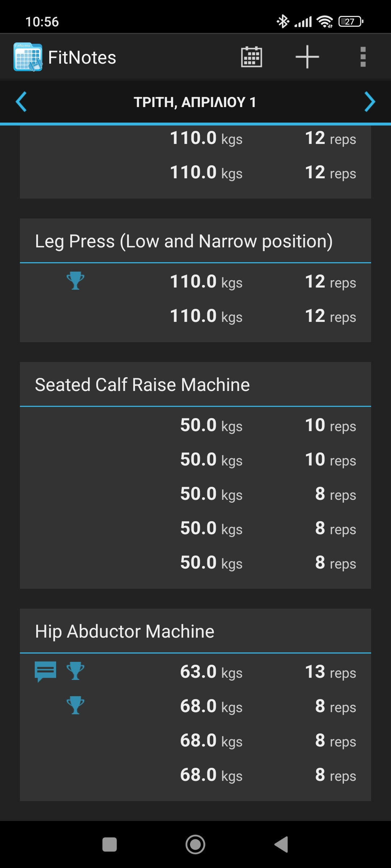Tap the comment icon on Hip Abductor set

[45, 671]
